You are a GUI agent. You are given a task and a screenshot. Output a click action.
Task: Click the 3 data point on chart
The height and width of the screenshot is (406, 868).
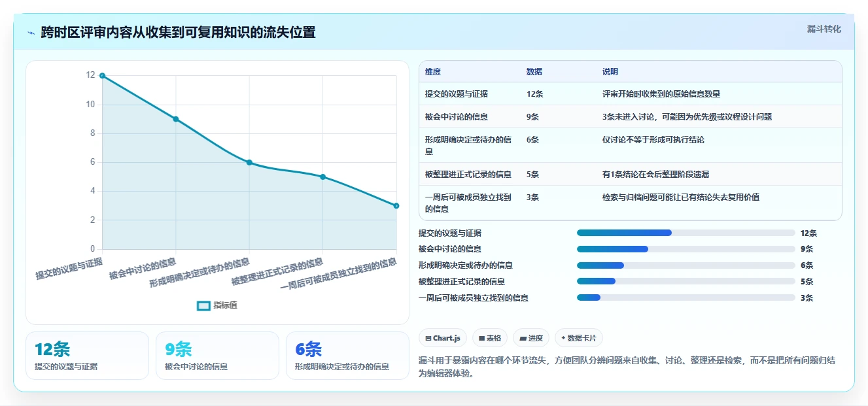tap(396, 206)
